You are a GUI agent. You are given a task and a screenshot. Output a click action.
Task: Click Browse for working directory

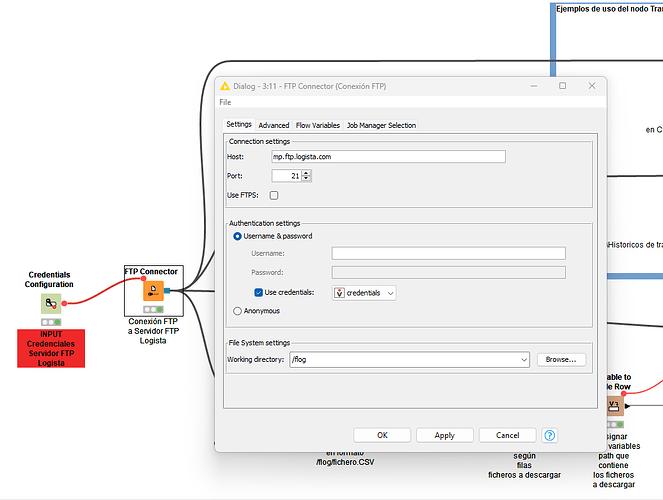click(561, 360)
